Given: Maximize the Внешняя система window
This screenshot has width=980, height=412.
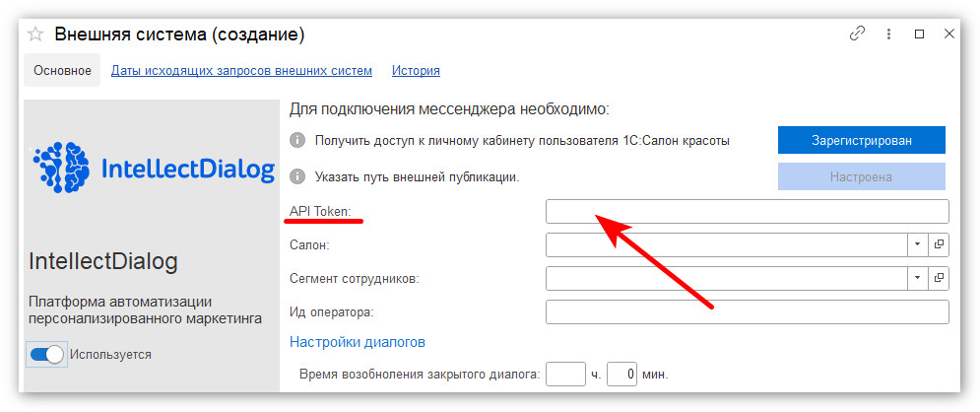Looking at the screenshot, I should tap(919, 34).
